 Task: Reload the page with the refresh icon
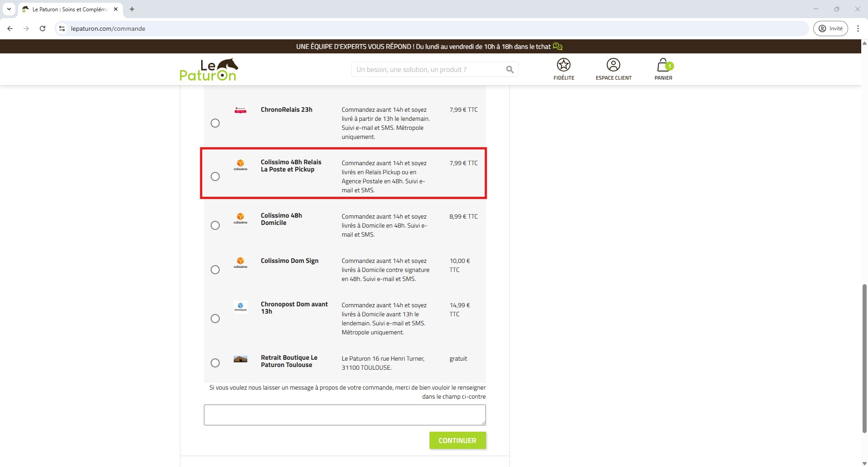click(x=42, y=29)
